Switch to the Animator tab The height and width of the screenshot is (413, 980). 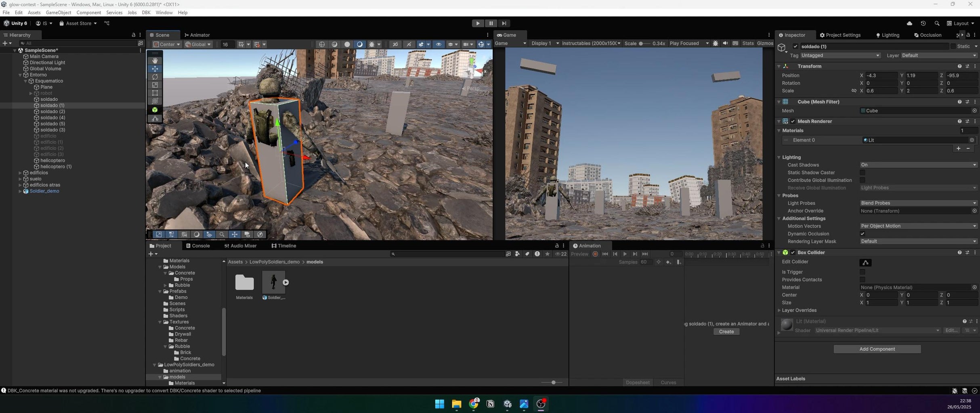pos(197,35)
